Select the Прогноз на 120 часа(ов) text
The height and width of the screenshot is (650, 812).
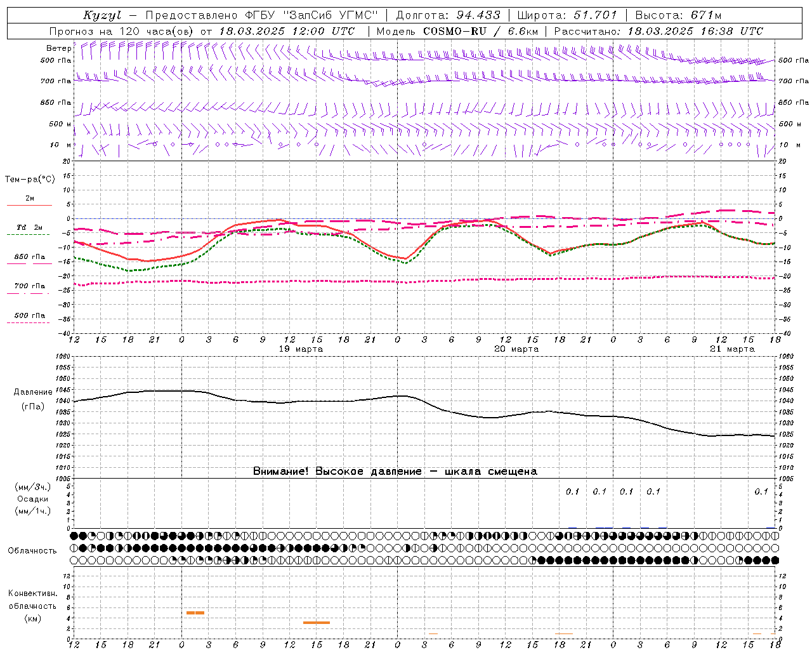coord(122,31)
